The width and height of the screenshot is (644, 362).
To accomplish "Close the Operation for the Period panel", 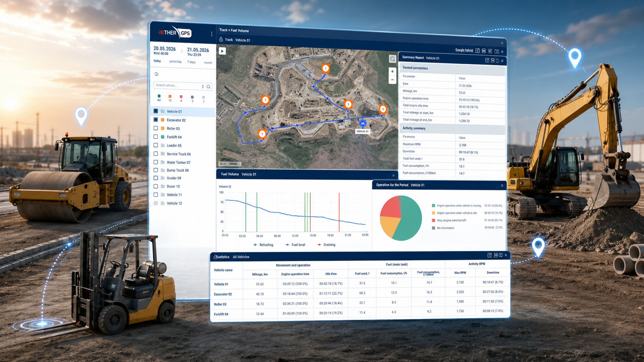I will [x=502, y=185].
